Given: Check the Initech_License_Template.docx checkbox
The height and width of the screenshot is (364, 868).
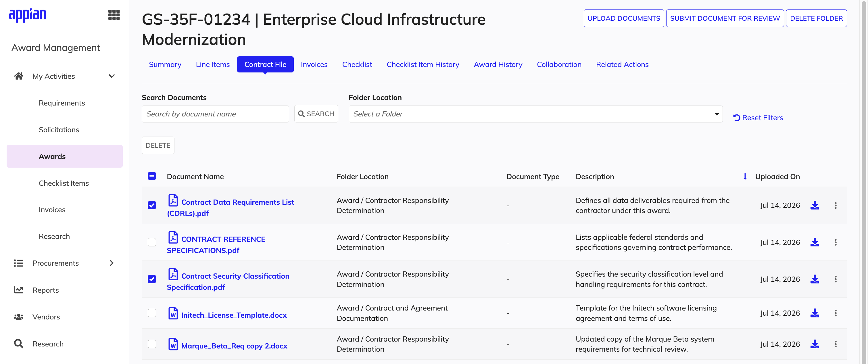Looking at the screenshot, I should click(x=152, y=313).
